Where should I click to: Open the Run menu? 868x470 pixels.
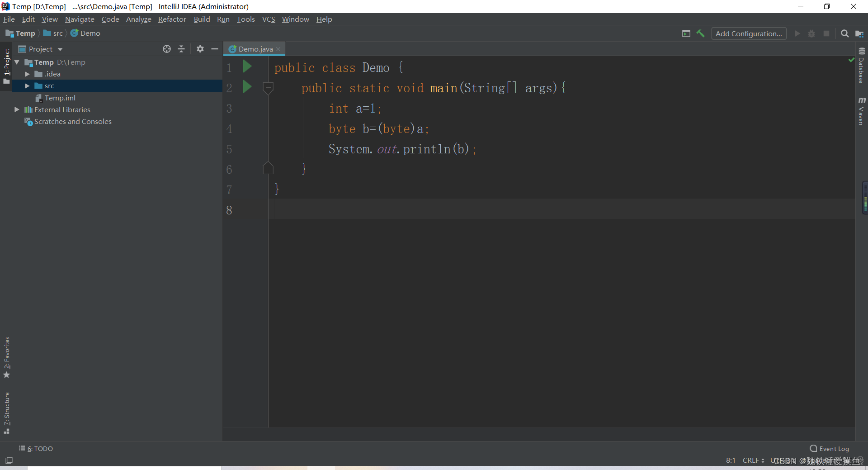click(223, 19)
